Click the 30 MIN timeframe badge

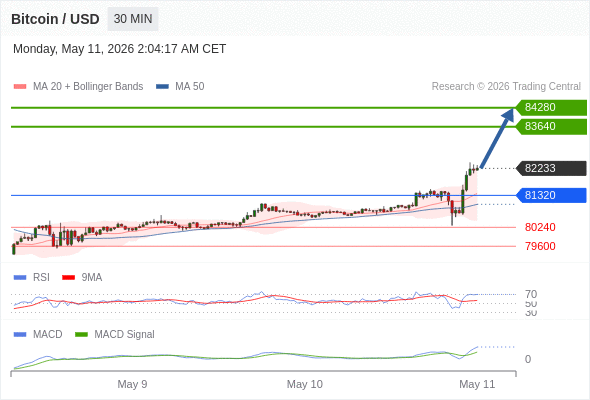(133, 19)
